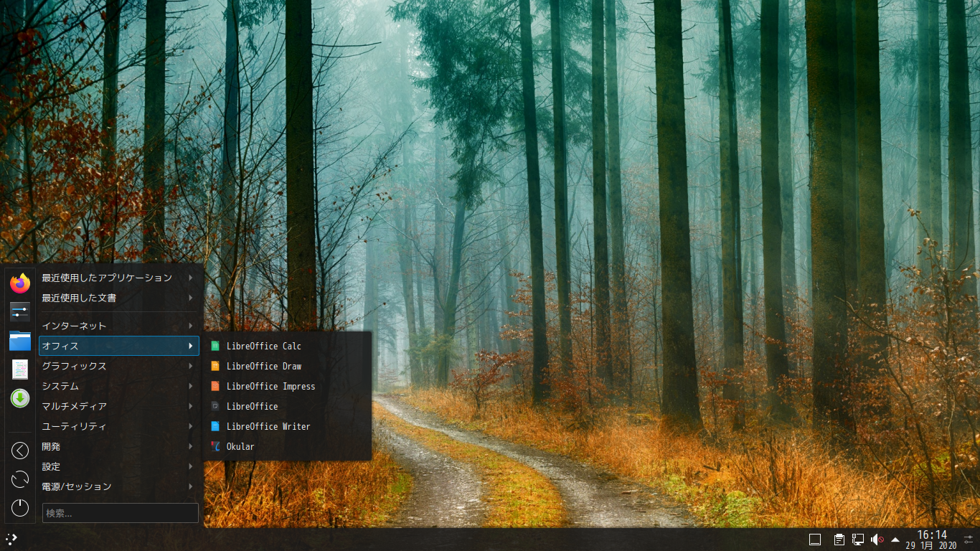
Task: Open the clipboard tray icon
Action: [x=839, y=540]
